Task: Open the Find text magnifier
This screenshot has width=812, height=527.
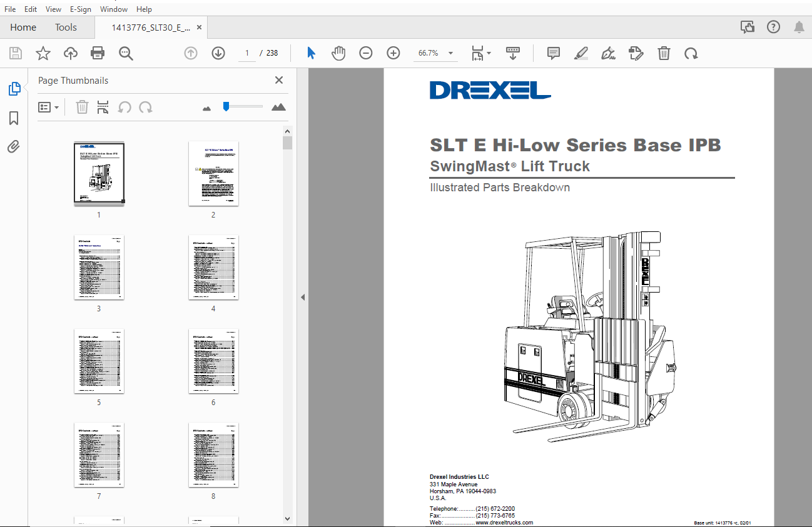Action: pyautogui.click(x=126, y=53)
